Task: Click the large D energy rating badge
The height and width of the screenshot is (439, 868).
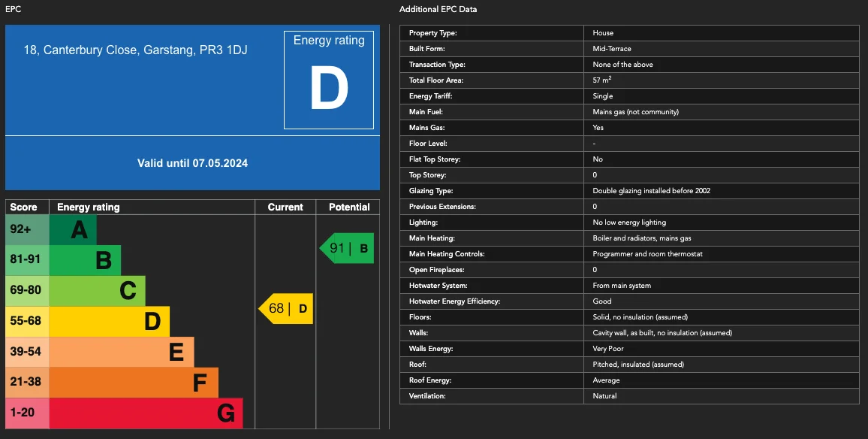Action: (328, 80)
